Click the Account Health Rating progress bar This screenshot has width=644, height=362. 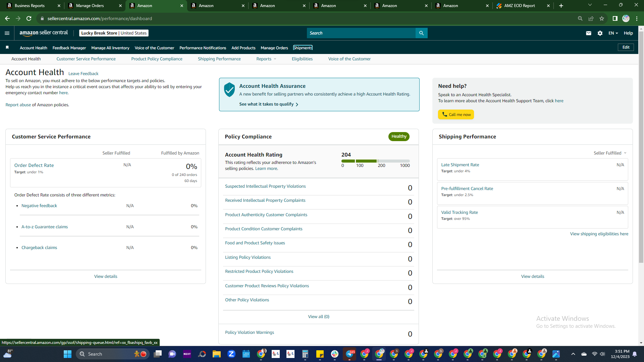coord(376,161)
